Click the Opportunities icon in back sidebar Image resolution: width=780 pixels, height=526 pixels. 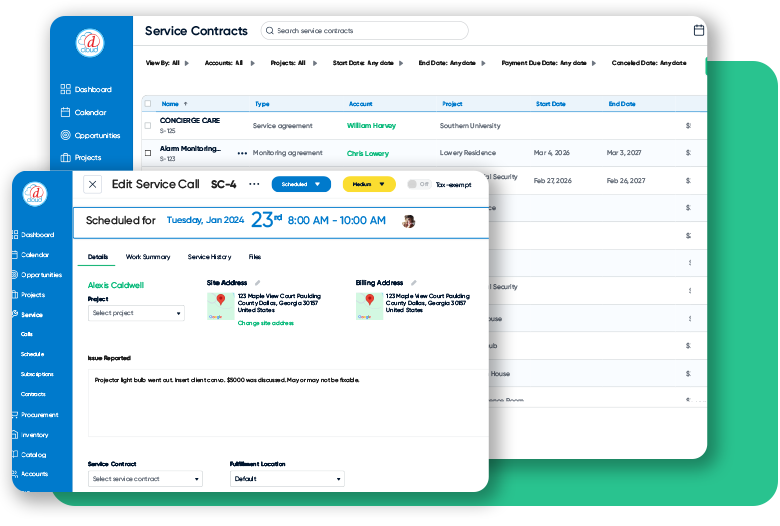click(66, 135)
